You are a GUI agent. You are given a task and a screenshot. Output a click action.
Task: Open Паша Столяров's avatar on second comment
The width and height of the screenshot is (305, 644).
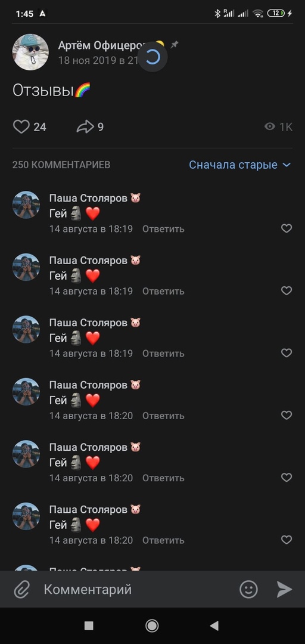26,267
